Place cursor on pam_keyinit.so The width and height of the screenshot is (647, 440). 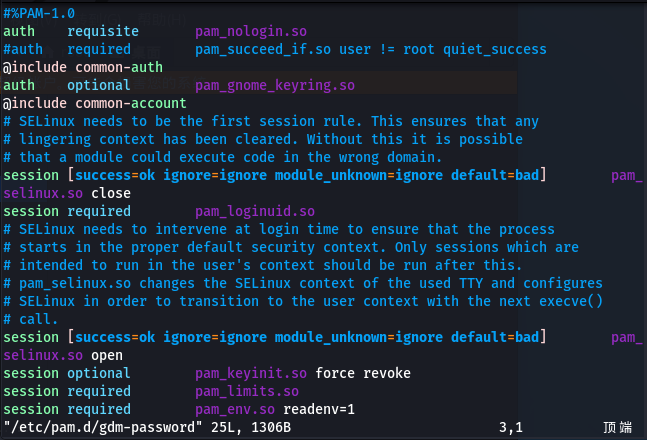250,373
